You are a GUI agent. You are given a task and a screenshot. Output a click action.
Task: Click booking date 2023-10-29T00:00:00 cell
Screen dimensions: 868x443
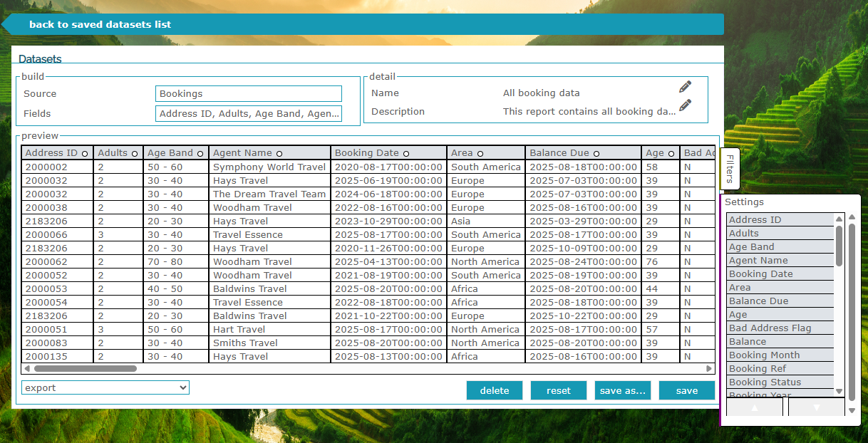click(x=388, y=221)
